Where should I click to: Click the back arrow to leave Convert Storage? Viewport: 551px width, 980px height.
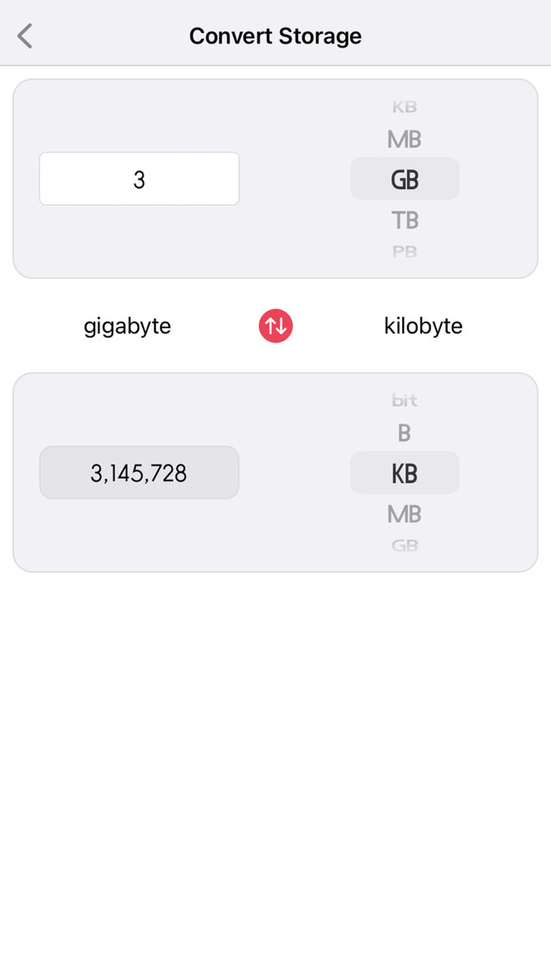24,35
